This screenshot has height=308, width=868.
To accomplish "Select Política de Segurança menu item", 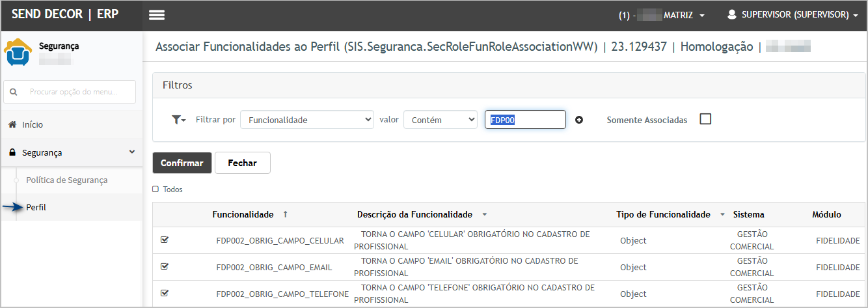I will [66, 180].
